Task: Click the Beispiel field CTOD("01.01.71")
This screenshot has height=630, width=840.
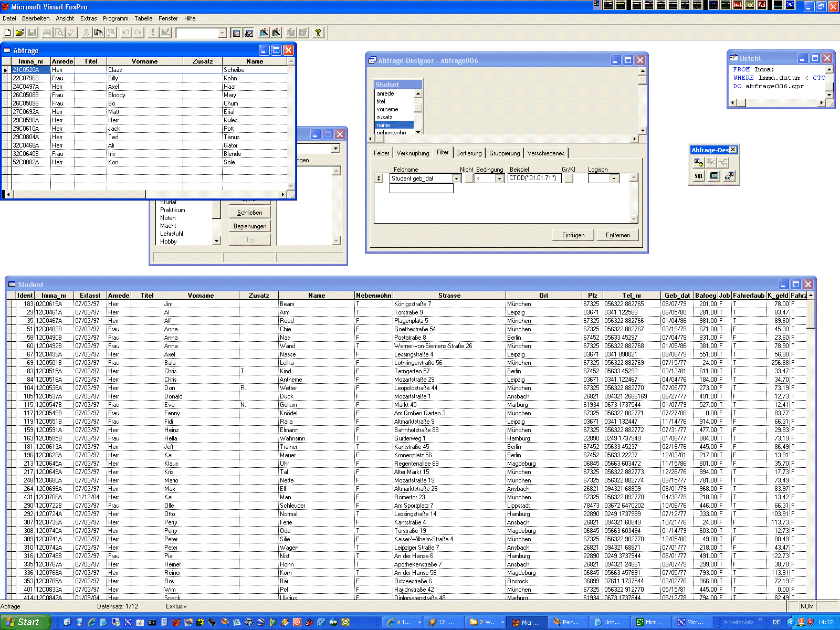Action: point(534,178)
